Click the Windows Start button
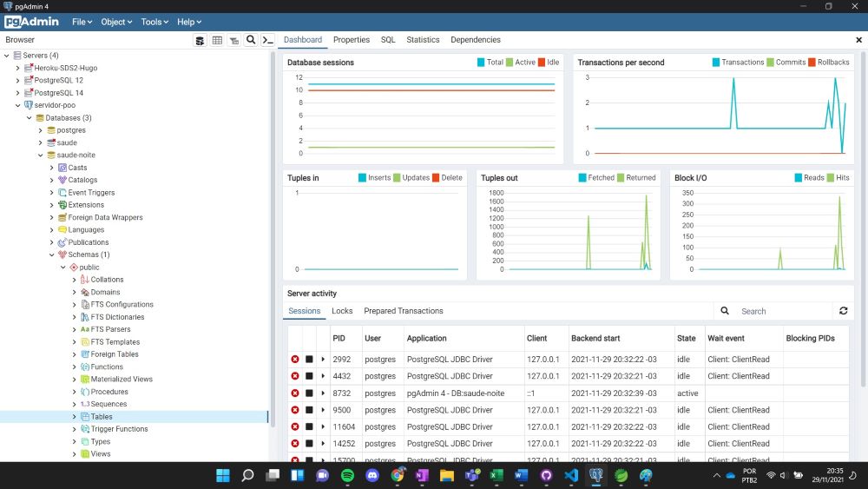Image resolution: width=868 pixels, height=489 pixels. pyautogui.click(x=222, y=475)
